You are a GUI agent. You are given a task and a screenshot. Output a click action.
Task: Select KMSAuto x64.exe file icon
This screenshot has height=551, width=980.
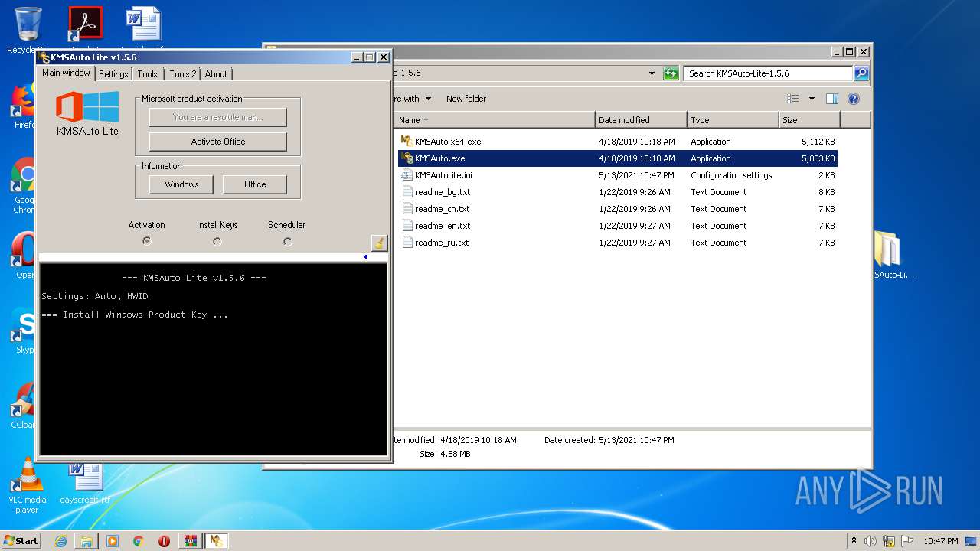click(407, 142)
